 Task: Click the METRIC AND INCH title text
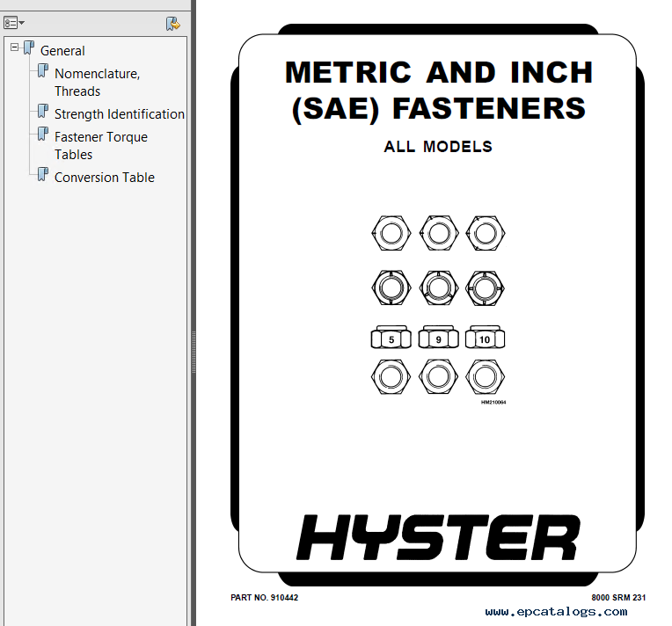(x=439, y=72)
